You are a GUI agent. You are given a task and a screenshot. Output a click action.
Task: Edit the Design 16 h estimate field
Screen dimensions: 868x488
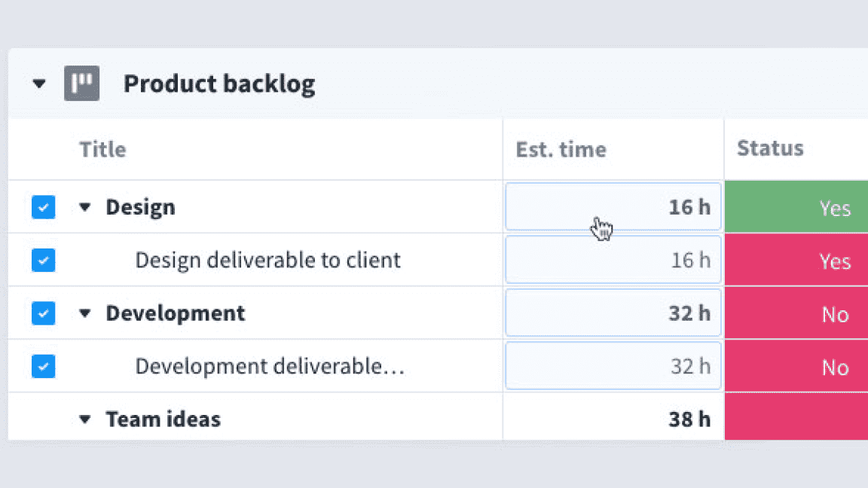[x=613, y=206]
